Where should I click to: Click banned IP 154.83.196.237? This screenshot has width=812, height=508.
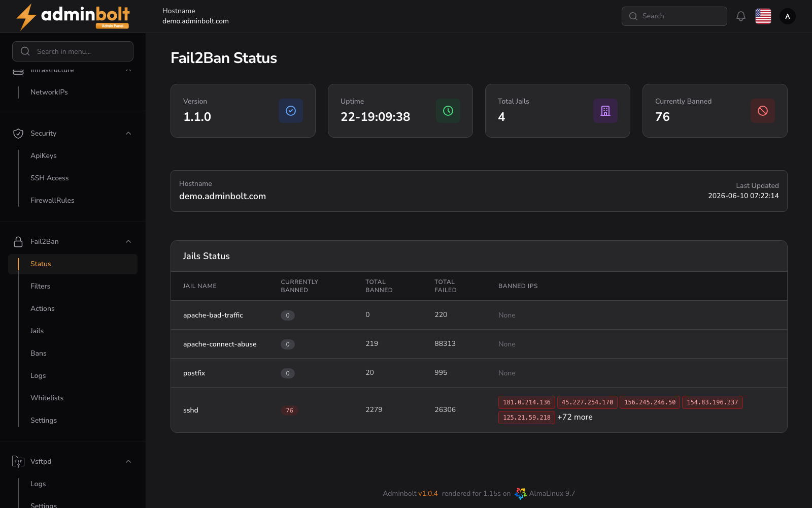coord(713,402)
